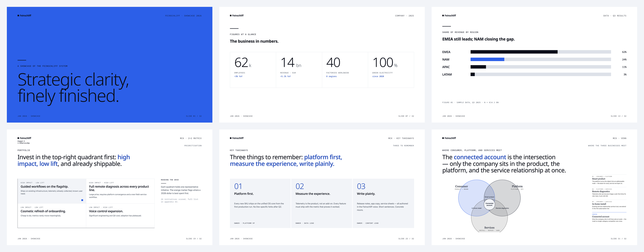Click the Feinschliff logo on the blue title slide
Screen dimensions: 644x252
(x=24, y=16)
